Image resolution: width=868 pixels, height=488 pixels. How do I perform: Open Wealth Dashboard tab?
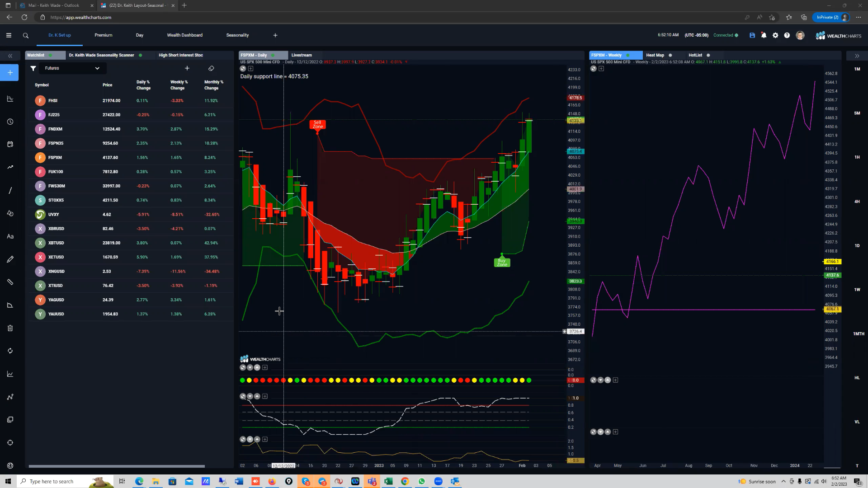(x=185, y=35)
